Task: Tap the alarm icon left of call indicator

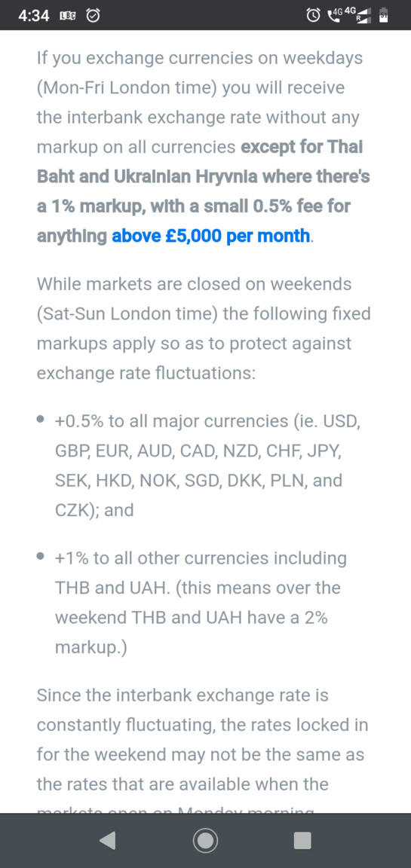Action: pos(313,16)
